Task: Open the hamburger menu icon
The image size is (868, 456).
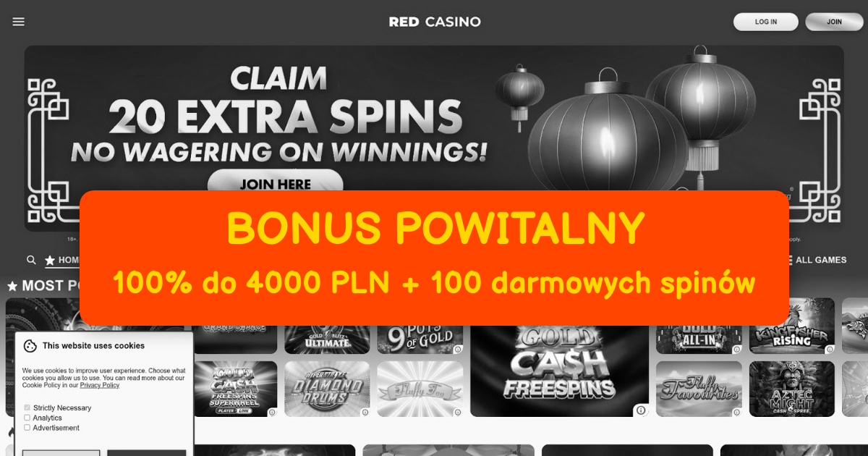Action: (19, 22)
